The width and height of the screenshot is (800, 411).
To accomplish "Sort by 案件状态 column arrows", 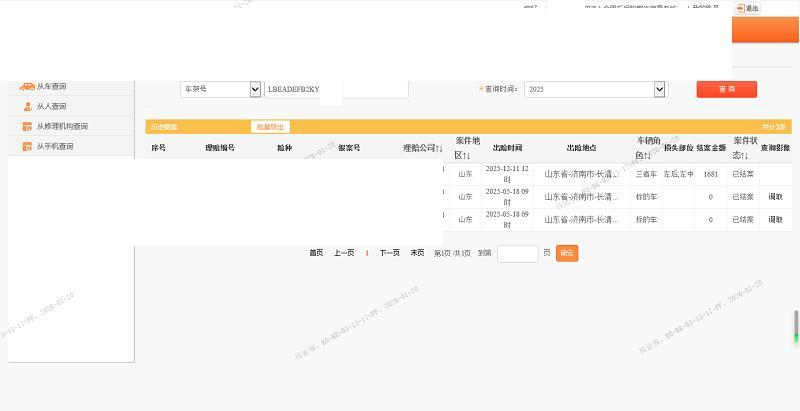I will [746, 156].
